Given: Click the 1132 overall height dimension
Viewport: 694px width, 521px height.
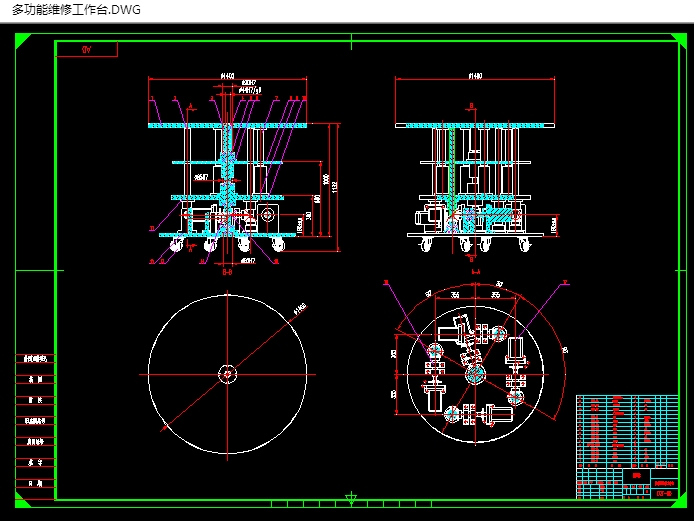Looking at the screenshot, I should (335, 186).
